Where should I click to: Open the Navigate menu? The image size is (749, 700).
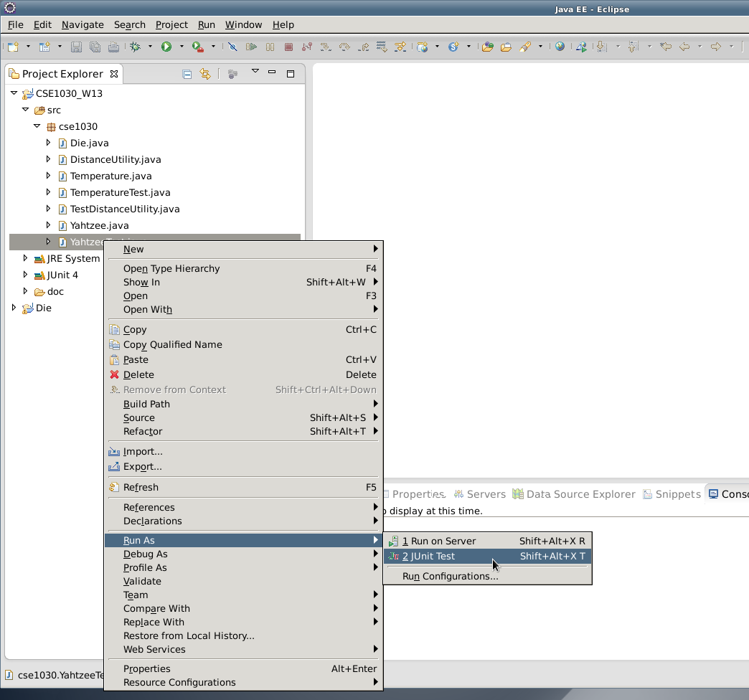[83, 25]
